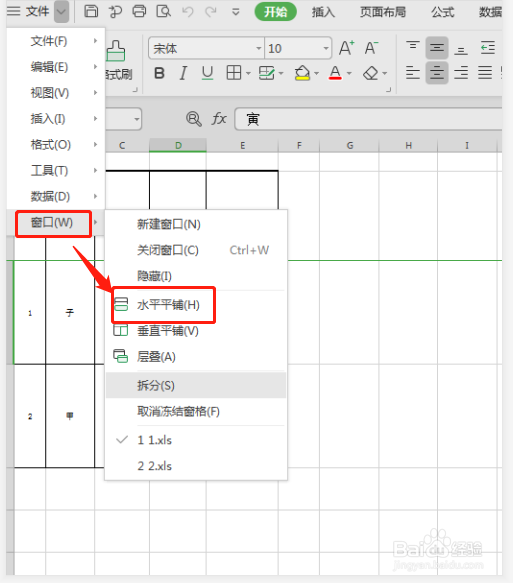The image size is (513, 583).
Task: Decrease font size with the A- icon
Action: pyautogui.click(x=371, y=48)
